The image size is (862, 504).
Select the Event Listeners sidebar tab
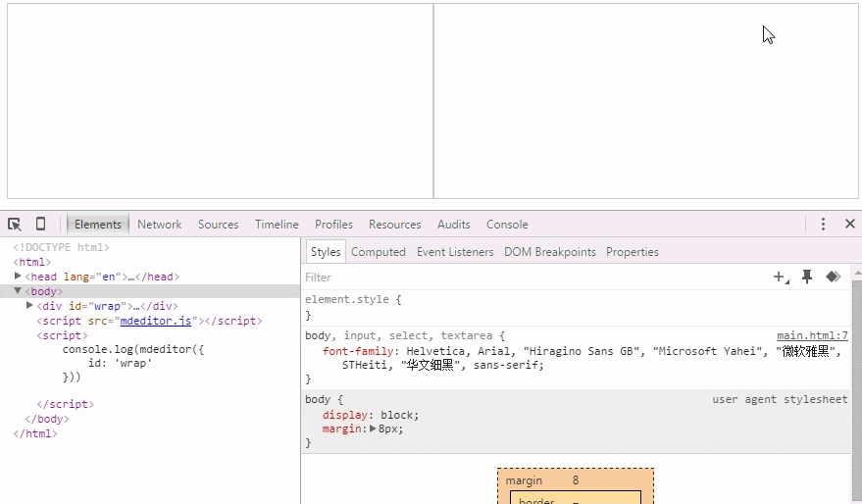point(455,252)
